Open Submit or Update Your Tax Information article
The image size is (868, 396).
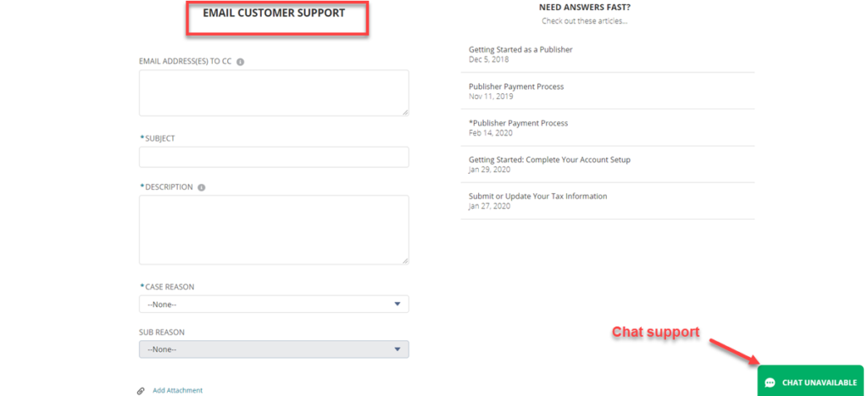click(537, 196)
